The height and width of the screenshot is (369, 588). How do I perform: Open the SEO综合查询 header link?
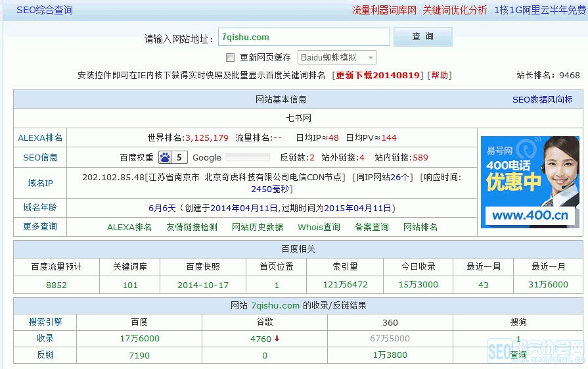pos(45,10)
